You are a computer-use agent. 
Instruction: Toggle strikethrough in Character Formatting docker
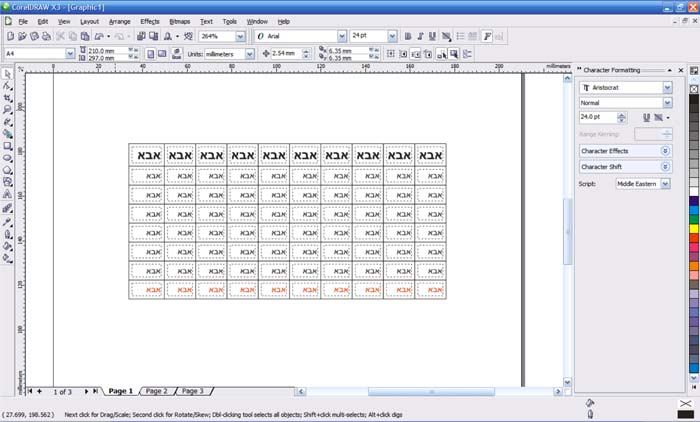pos(658,117)
